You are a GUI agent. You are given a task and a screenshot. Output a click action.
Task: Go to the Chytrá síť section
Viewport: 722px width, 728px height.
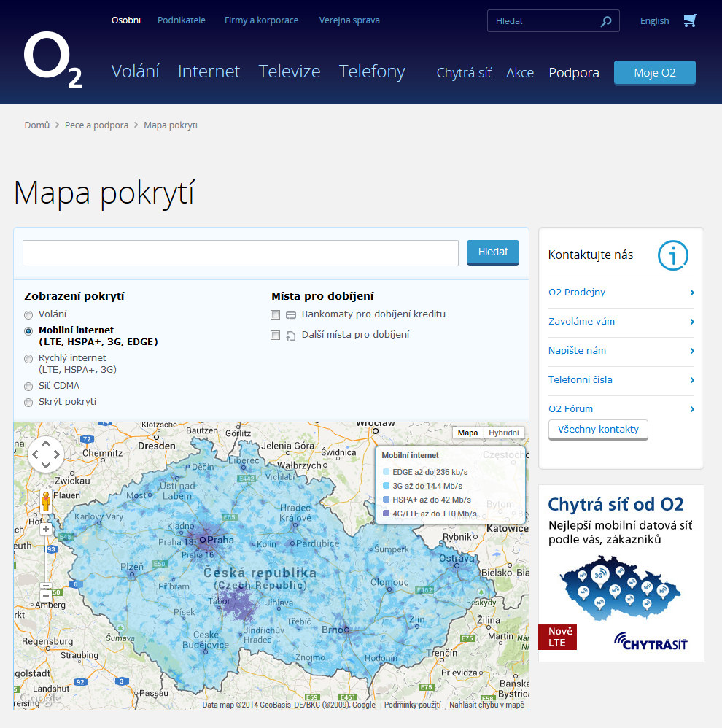coord(464,73)
